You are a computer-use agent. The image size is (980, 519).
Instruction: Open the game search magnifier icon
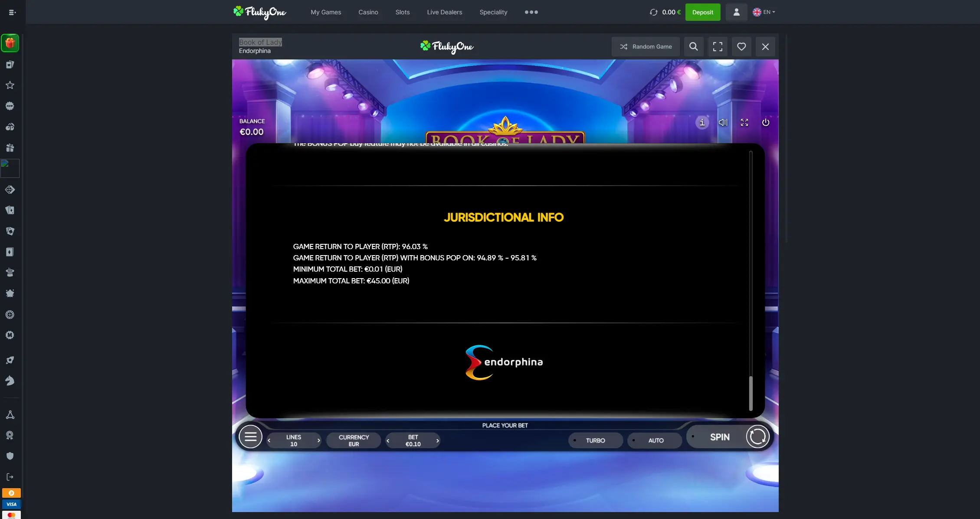(694, 46)
